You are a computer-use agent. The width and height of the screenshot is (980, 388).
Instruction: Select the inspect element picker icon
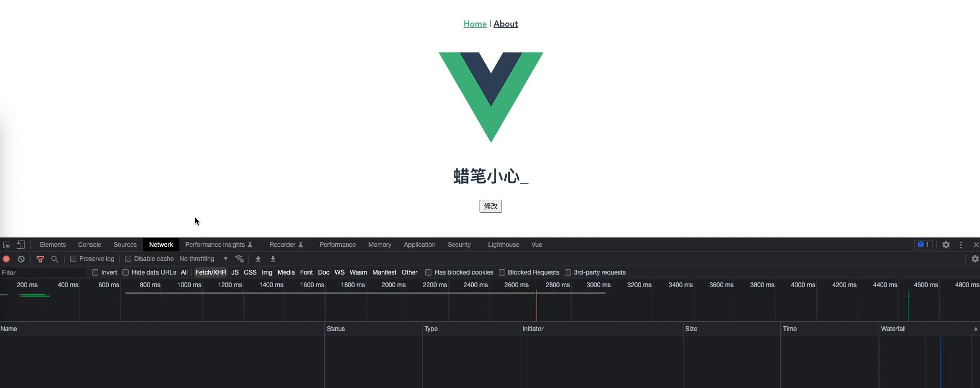pyautogui.click(x=6, y=245)
